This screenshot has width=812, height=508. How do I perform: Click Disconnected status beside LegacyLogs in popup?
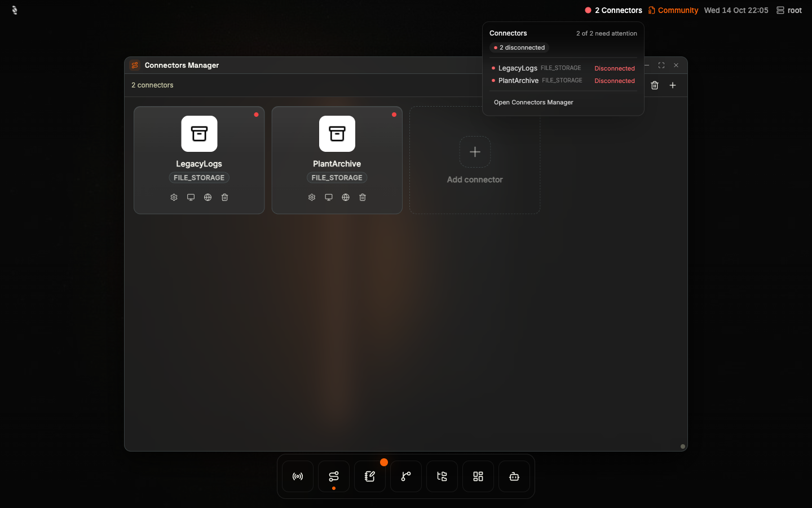tap(615, 68)
